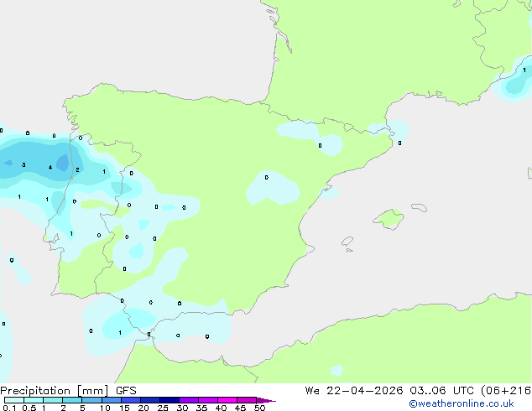Click the purple swatch between 30 and 35
The image size is (532, 411).
point(188,400)
